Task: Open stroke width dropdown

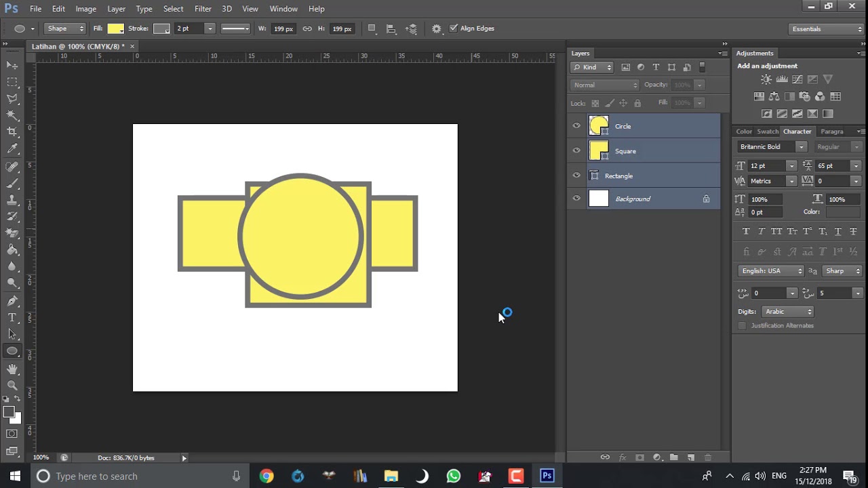Action: click(x=210, y=28)
